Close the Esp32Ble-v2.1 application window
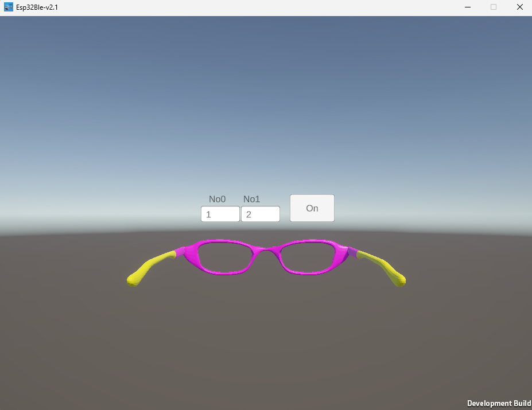Viewport: 532px width, 410px height. [519, 7]
